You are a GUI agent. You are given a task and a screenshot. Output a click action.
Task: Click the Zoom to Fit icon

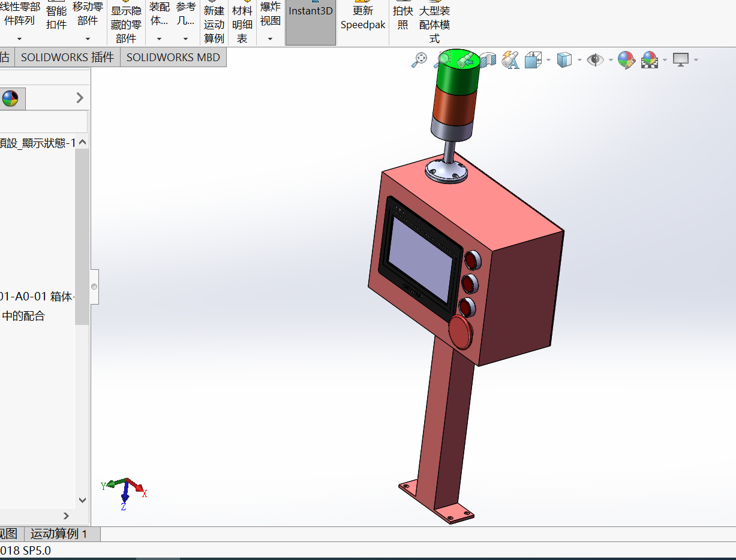(419, 60)
